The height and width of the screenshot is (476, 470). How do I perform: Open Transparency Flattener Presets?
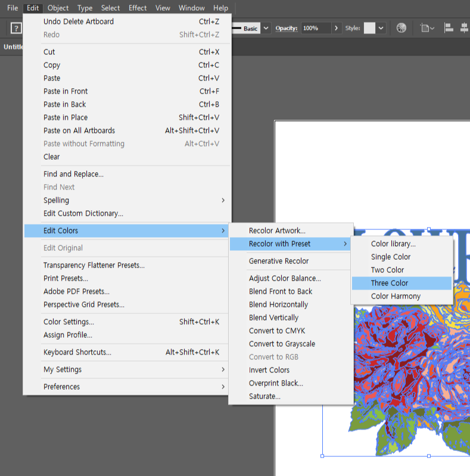pyautogui.click(x=126, y=265)
